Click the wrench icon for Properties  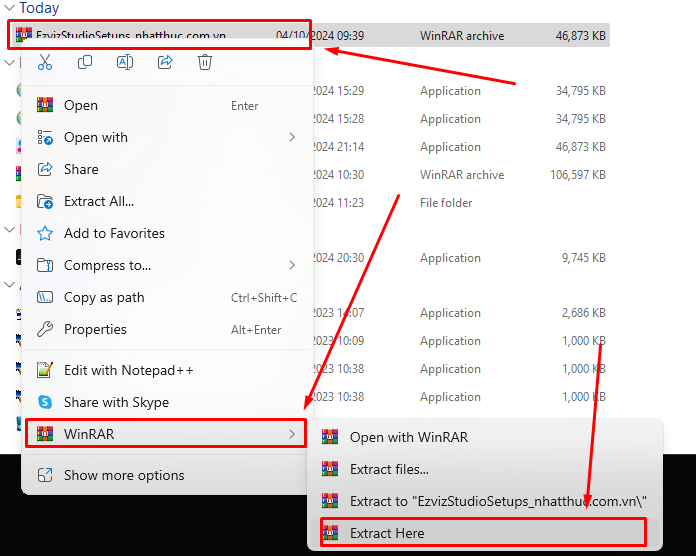click(x=45, y=329)
